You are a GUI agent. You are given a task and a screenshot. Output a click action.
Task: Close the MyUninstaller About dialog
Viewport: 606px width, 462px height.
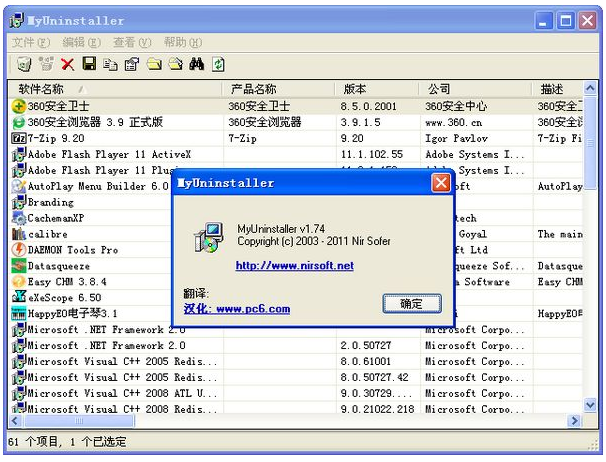click(441, 183)
